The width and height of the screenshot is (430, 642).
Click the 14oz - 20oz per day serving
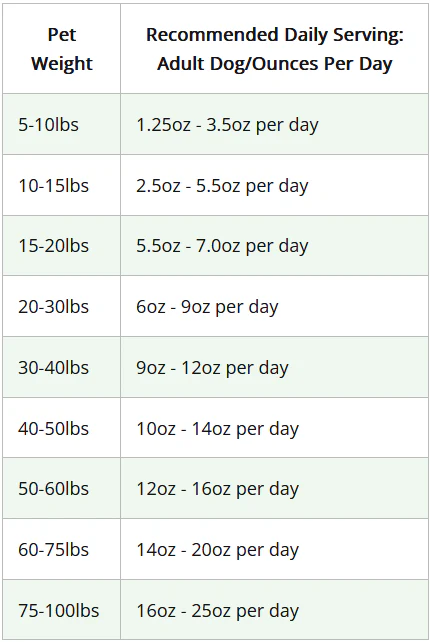274,549
